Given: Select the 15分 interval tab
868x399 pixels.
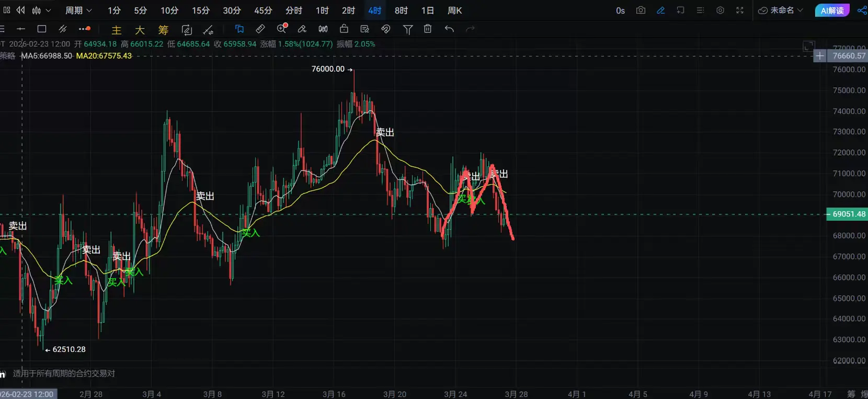Looking at the screenshot, I should [200, 10].
